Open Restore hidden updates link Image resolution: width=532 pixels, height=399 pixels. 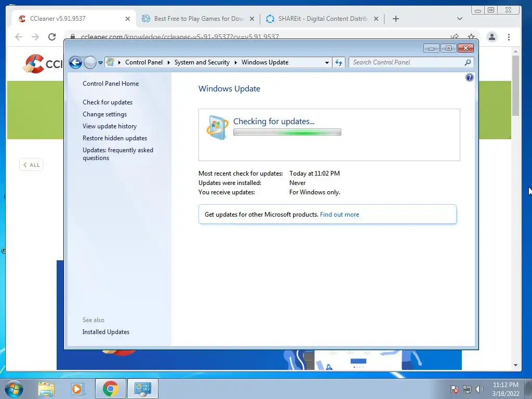pos(115,138)
